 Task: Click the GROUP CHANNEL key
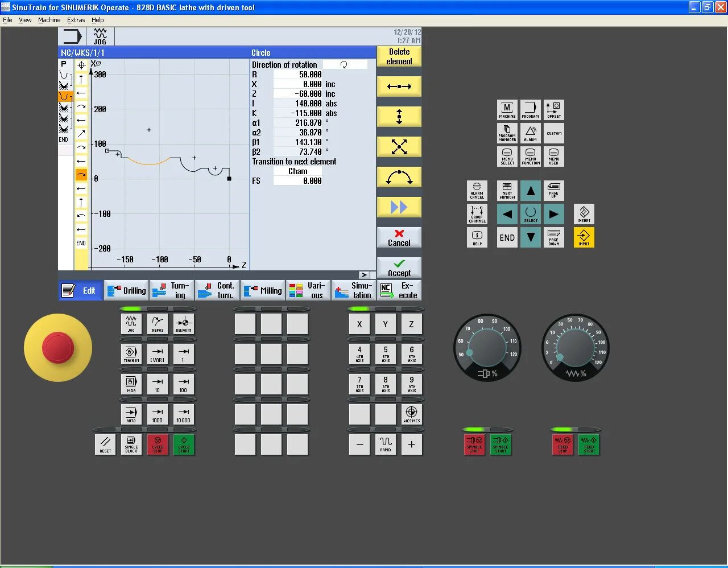(477, 214)
